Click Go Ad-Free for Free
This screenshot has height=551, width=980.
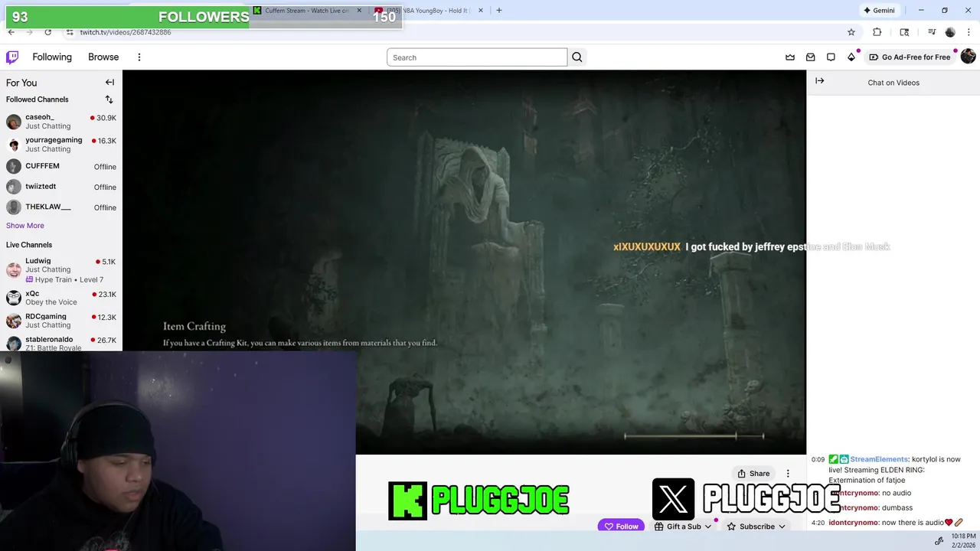pyautogui.click(x=910, y=57)
